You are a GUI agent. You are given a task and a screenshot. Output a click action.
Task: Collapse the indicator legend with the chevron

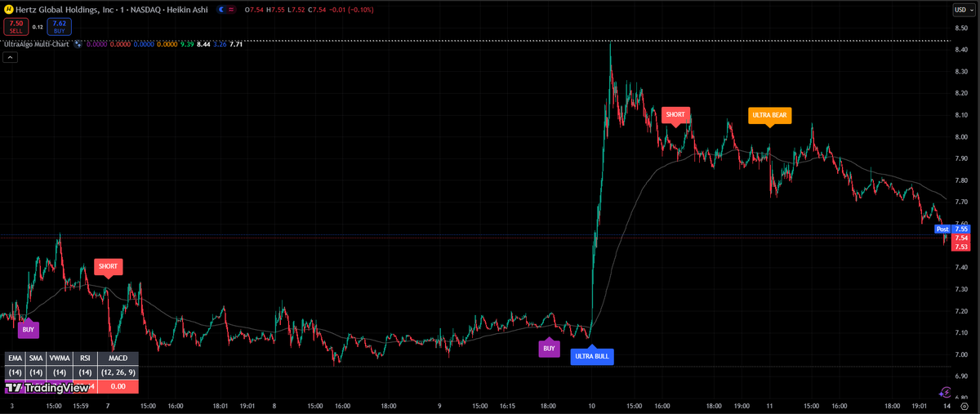tap(9, 57)
